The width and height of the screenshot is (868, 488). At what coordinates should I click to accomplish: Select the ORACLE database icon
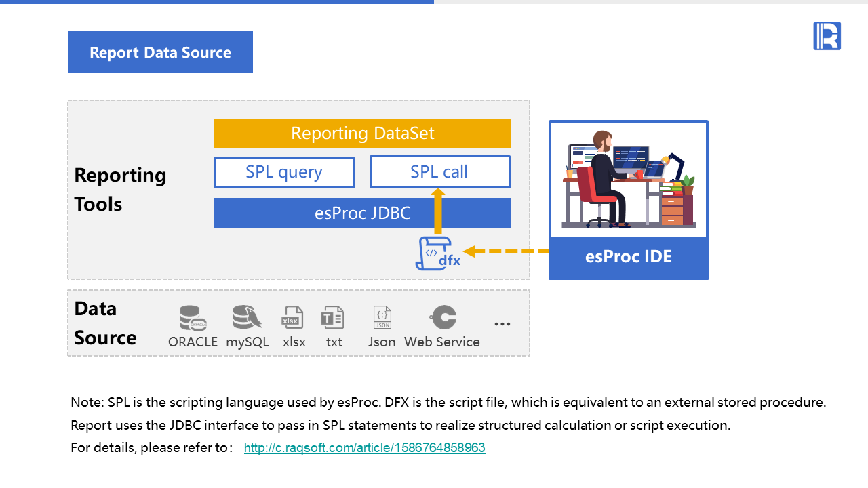[193, 318]
